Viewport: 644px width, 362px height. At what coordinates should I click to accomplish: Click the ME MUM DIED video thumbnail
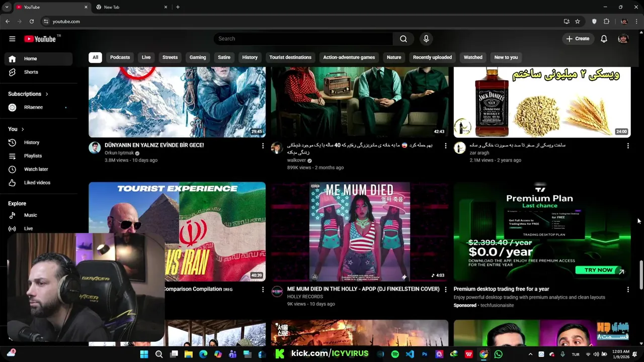tap(360, 231)
